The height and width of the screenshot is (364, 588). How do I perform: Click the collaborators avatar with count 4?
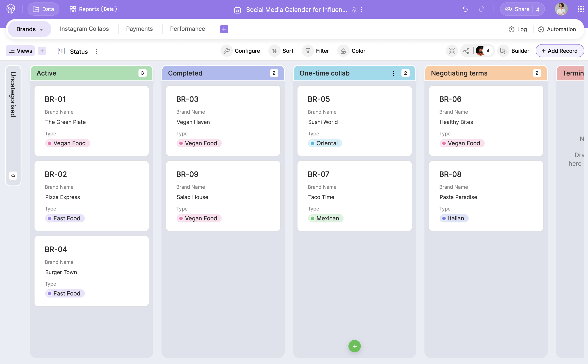[x=484, y=51]
